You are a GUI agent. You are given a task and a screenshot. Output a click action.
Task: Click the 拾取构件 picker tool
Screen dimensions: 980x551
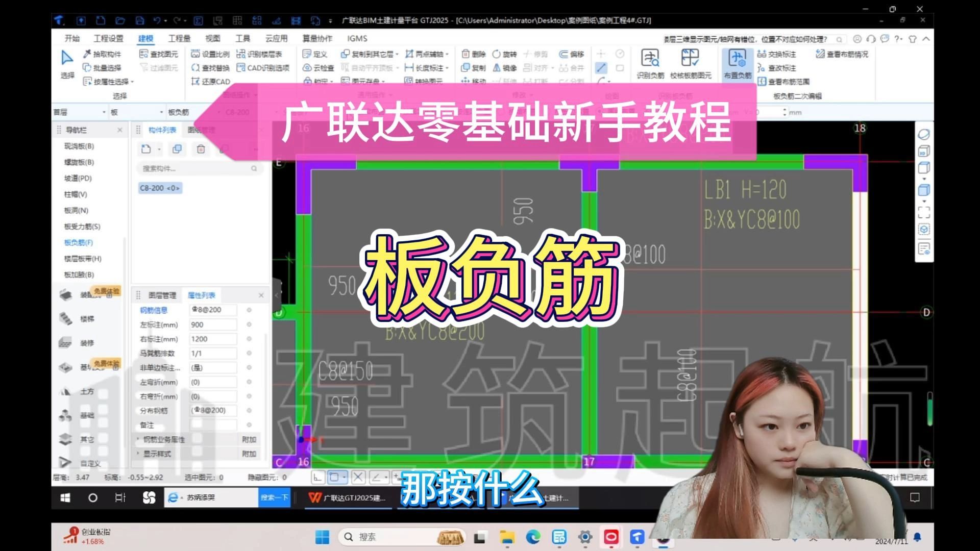[x=102, y=54]
